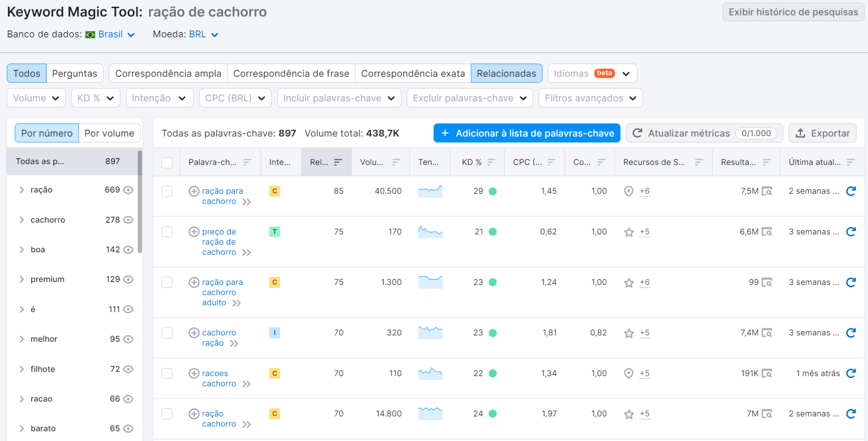Viewport: 868px width, 441px height.
Task: Click Adicionar à lista de palavras-chave
Action: [527, 133]
